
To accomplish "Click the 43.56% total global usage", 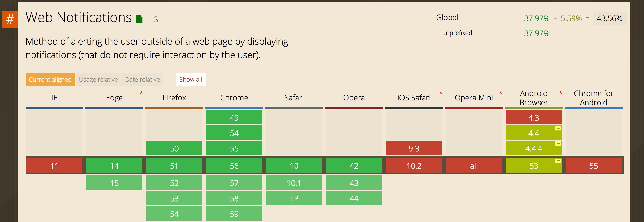I will point(610,18).
